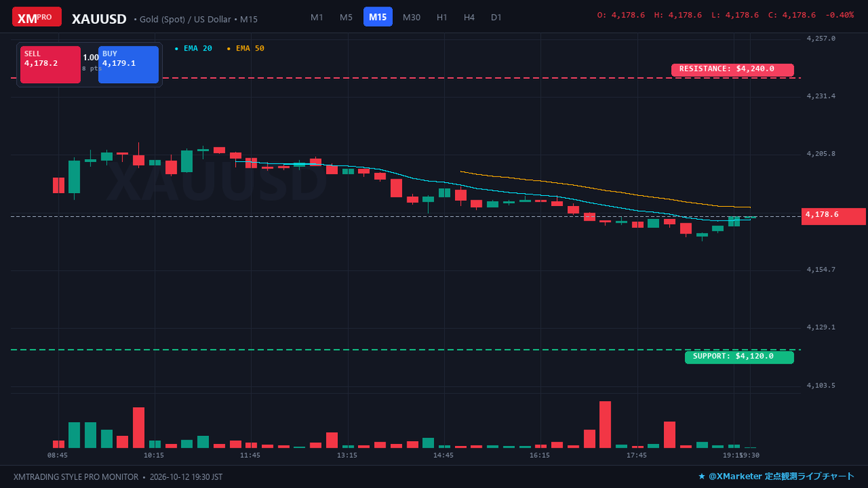868x488 pixels.
Task: Click the Low price L: 4,178.6 readout
Action: point(735,15)
